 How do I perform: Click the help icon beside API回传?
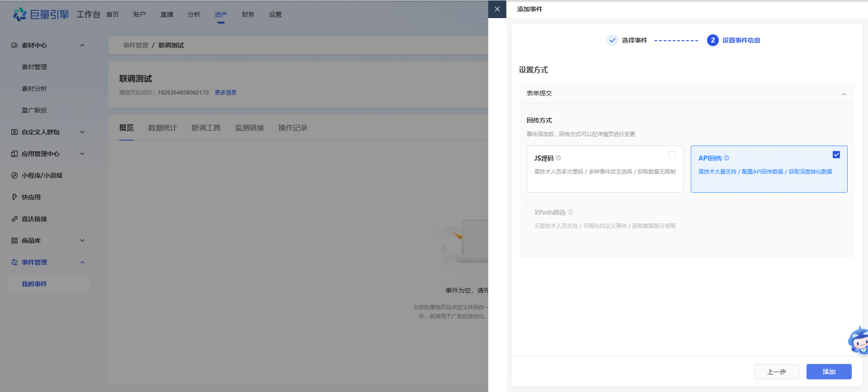click(x=726, y=158)
